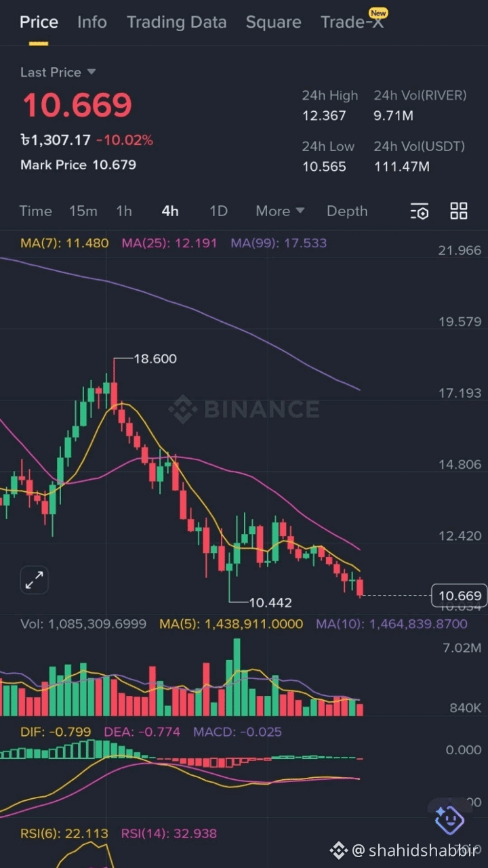Image resolution: width=488 pixels, height=868 pixels.
Task: Select the 1h interval
Action: (124, 211)
